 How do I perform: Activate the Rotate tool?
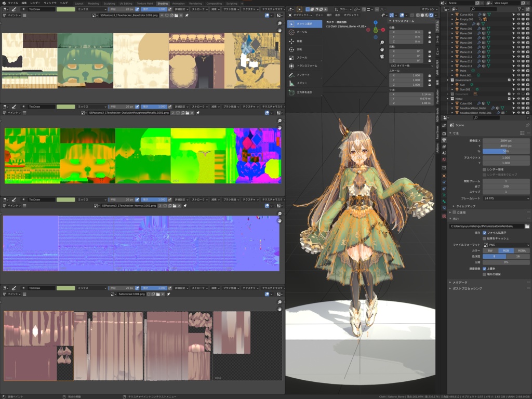coord(291,49)
